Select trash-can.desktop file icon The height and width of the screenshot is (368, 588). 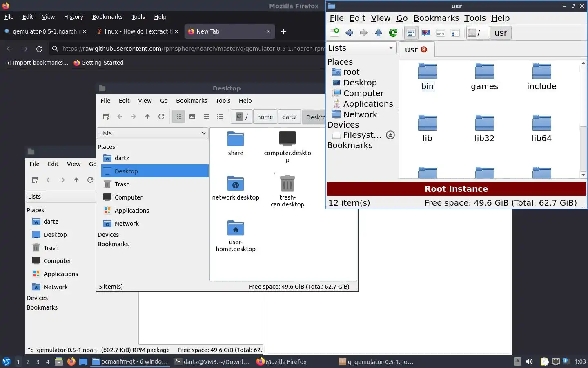287,191
